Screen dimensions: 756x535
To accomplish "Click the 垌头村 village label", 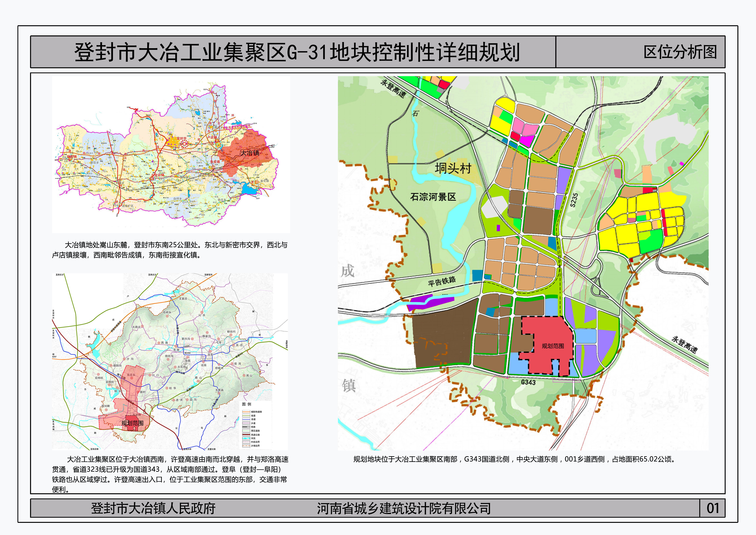I will (x=453, y=168).
